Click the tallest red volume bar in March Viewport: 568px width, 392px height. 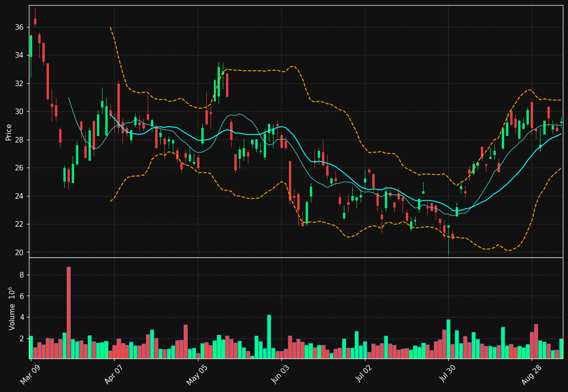point(68,312)
